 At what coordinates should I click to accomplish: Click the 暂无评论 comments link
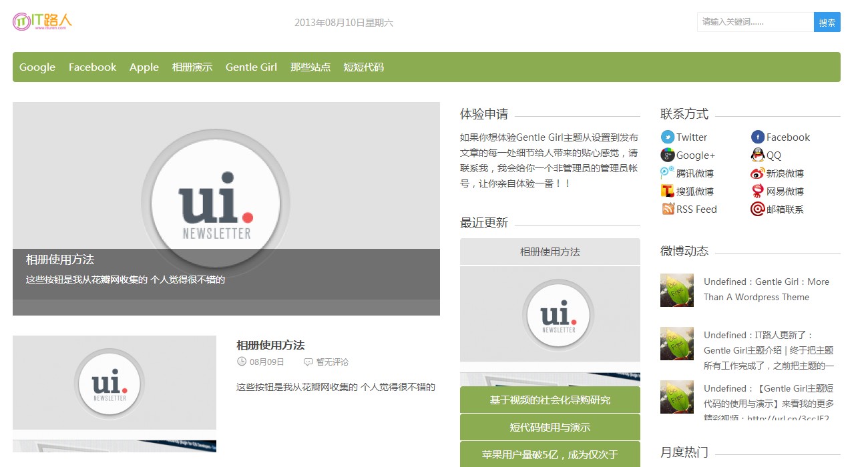[332, 362]
